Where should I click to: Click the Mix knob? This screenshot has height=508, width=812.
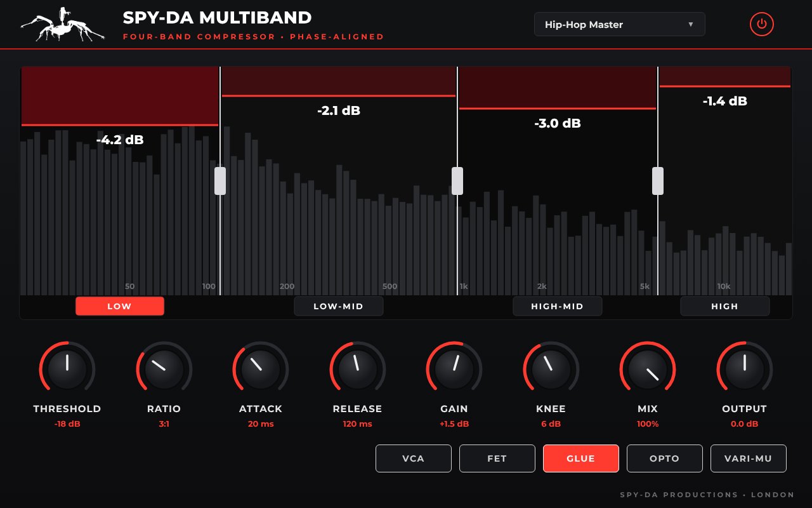[648, 369]
